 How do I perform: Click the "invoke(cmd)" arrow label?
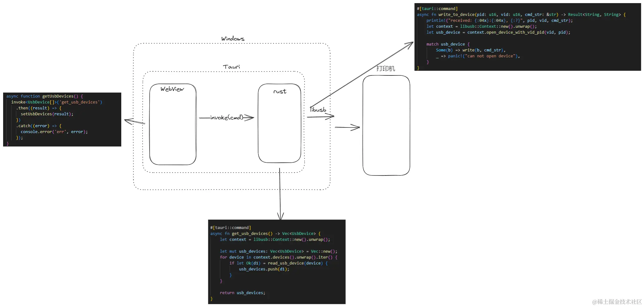coord(227,118)
